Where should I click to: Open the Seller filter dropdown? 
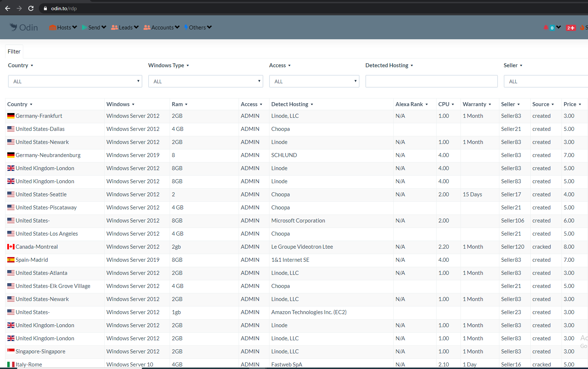(545, 81)
